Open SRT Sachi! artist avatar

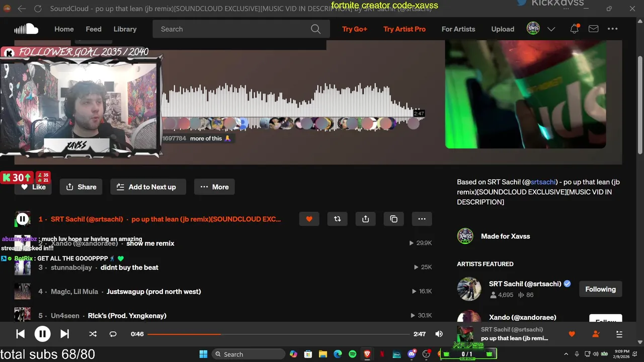[469, 289]
